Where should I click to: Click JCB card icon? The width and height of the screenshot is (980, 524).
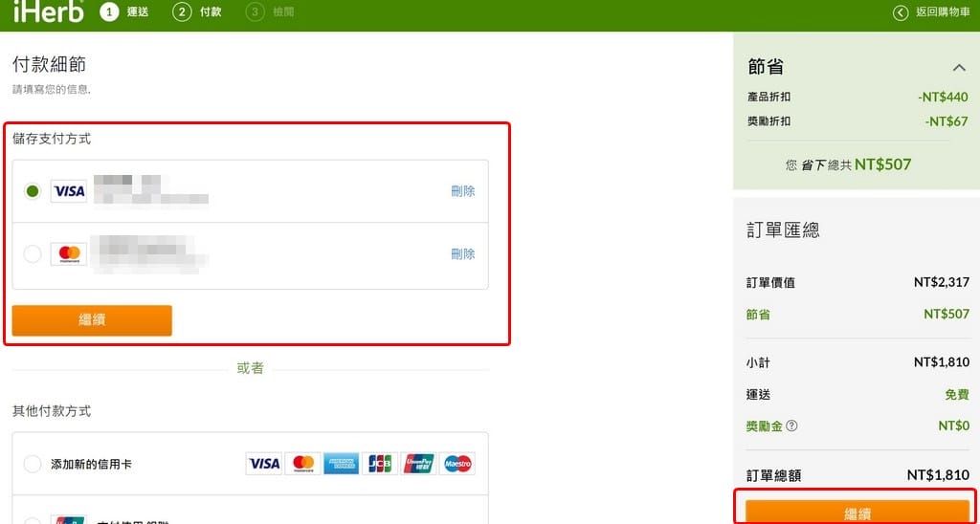(x=380, y=464)
